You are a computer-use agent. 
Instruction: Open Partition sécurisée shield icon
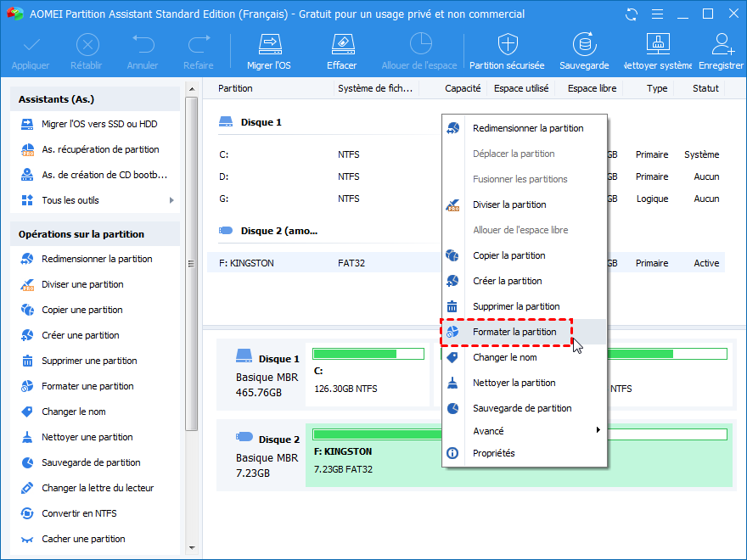point(508,44)
